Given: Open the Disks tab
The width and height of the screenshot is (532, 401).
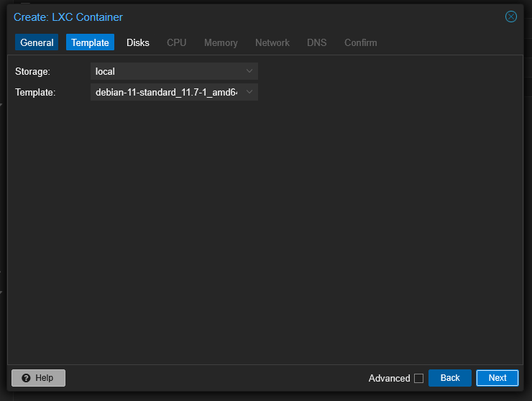Looking at the screenshot, I should click(x=138, y=42).
